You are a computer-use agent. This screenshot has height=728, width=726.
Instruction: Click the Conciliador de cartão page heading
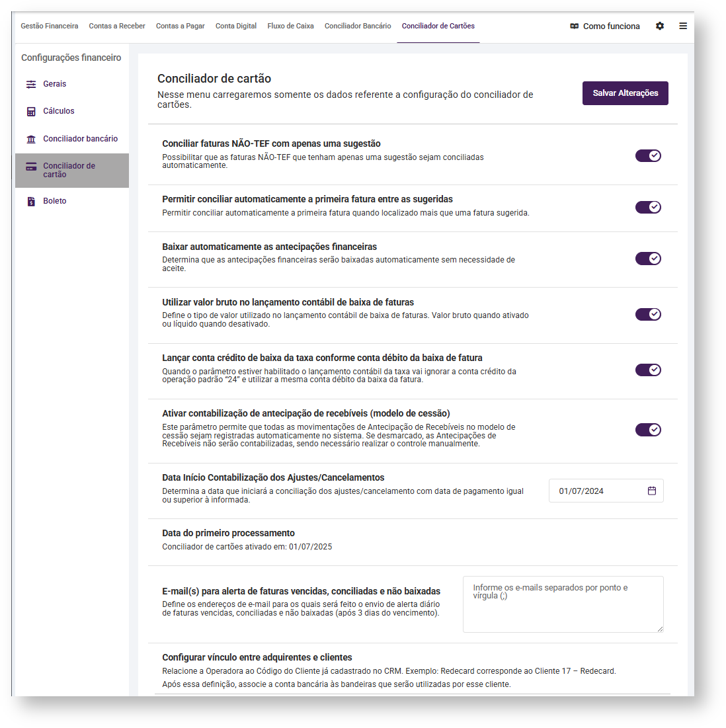click(214, 79)
